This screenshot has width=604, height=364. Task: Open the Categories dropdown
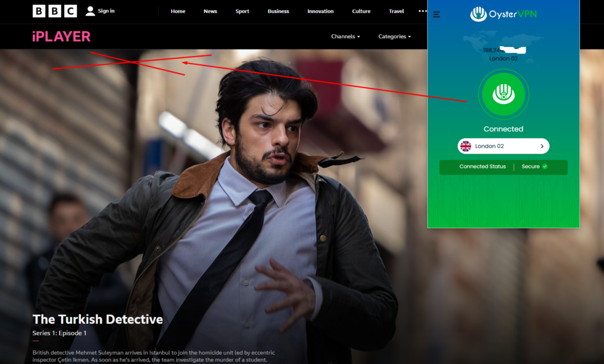click(x=394, y=36)
